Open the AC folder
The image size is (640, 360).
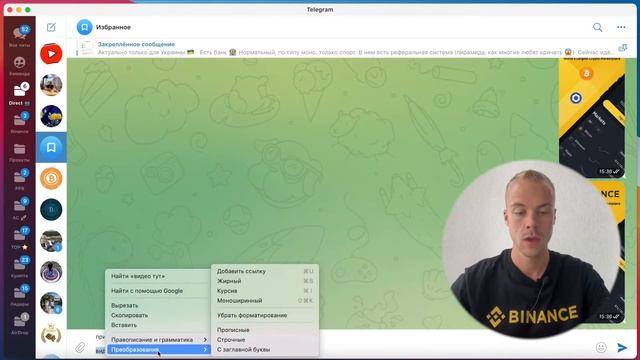click(x=20, y=209)
